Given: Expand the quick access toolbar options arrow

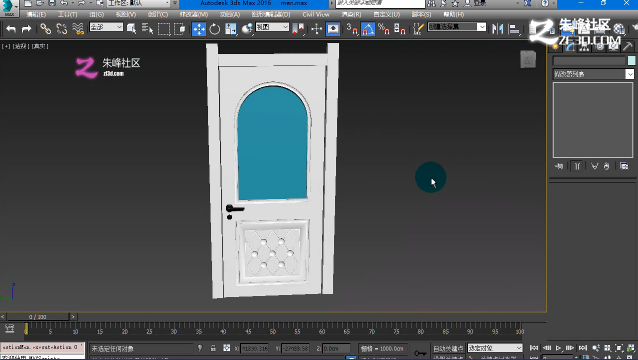Looking at the screenshot, I should click(175, 4).
